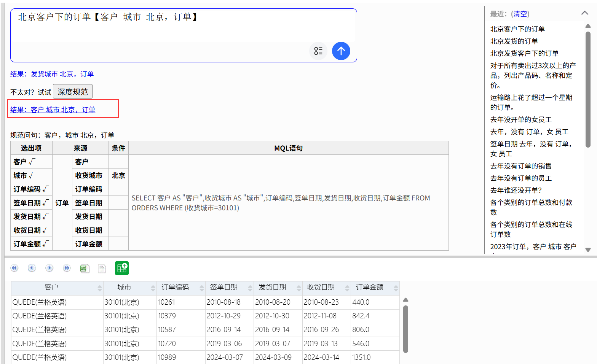Select order code cell 10261
The width and height of the screenshot is (597, 364).
(x=181, y=302)
